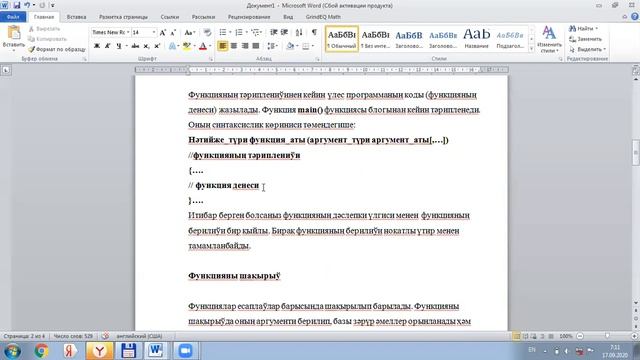Open the bullets list dropdown arrow
Viewport: 640px width, 360px height.
pyautogui.click(x=230, y=32)
